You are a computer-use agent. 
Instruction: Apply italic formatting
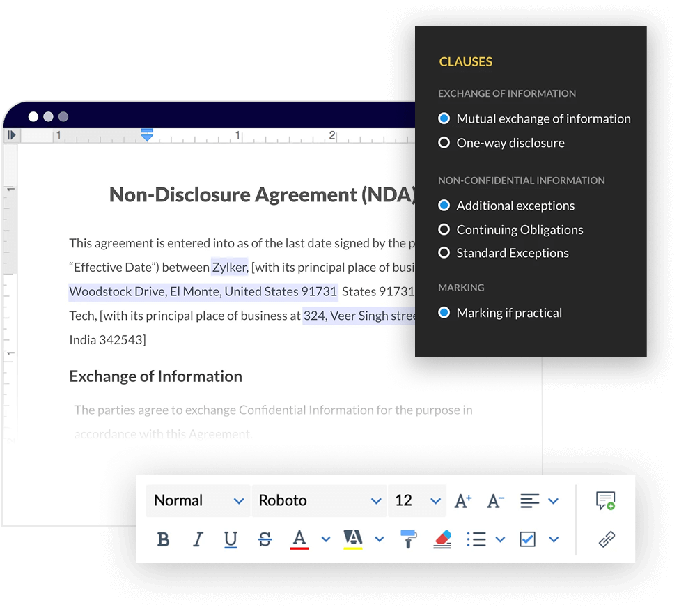coord(197,539)
